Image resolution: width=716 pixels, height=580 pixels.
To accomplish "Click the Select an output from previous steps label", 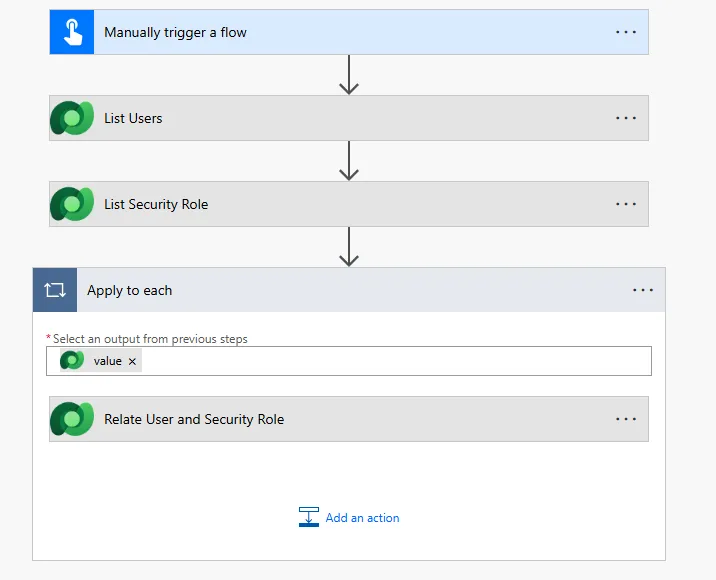I will (150, 339).
